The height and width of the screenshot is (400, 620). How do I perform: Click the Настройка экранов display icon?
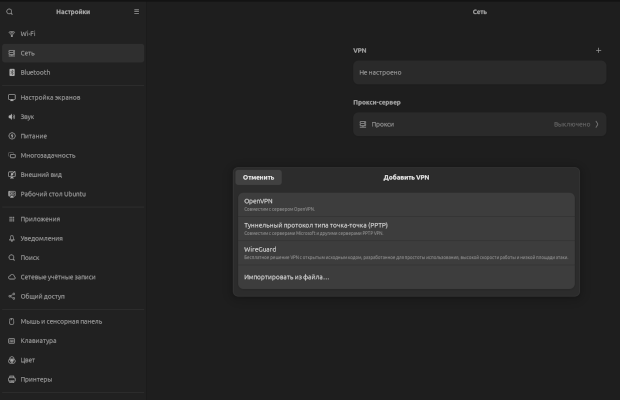[12, 97]
